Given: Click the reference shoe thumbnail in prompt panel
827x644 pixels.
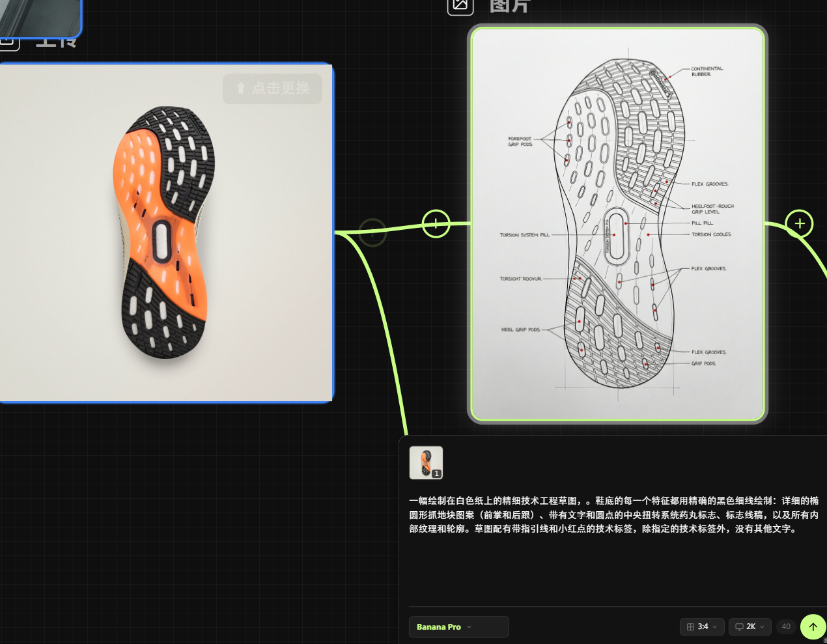Looking at the screenshot, I should (x=426, y=462).
